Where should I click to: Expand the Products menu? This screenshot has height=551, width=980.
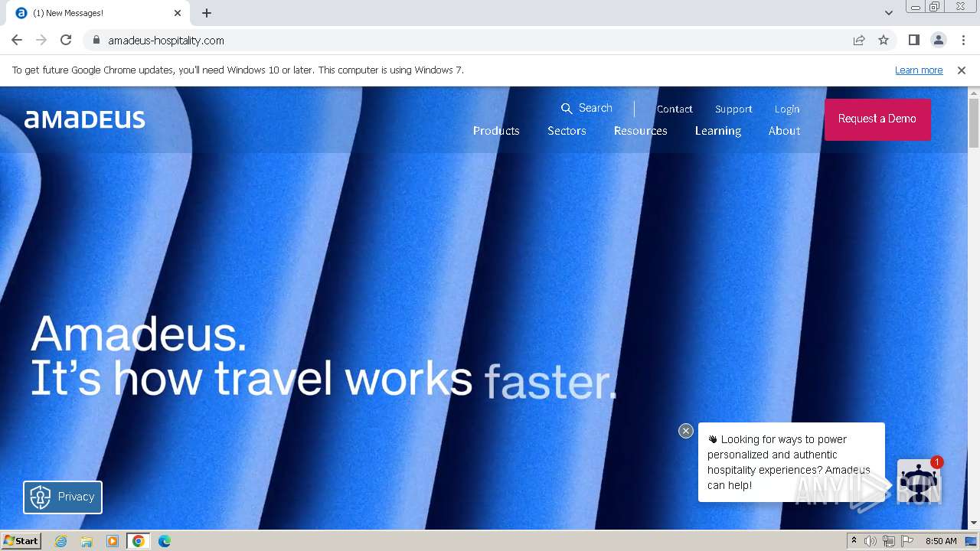(496, 131)
